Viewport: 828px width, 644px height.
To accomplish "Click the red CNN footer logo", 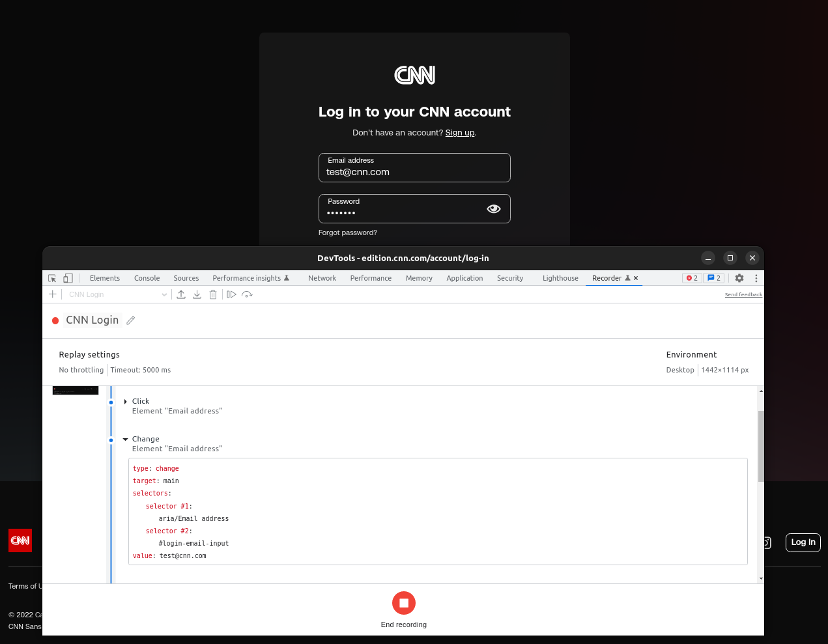I will [20, 540].
